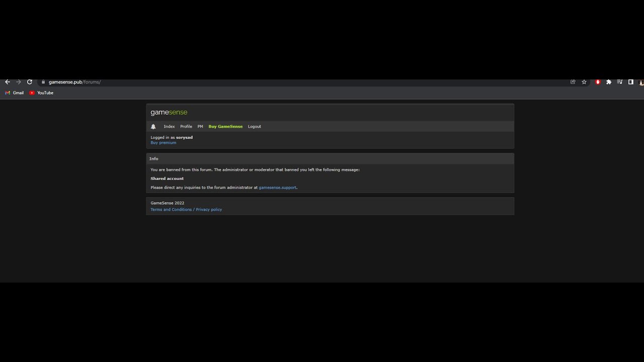Click the Shared account ban message
The height and width of the screenshot is (362, 644).
[x=167, y=178]
